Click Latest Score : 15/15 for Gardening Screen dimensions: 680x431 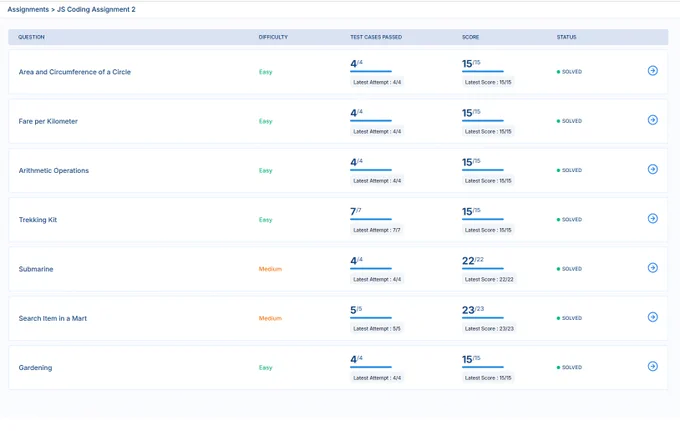[488, 378]
